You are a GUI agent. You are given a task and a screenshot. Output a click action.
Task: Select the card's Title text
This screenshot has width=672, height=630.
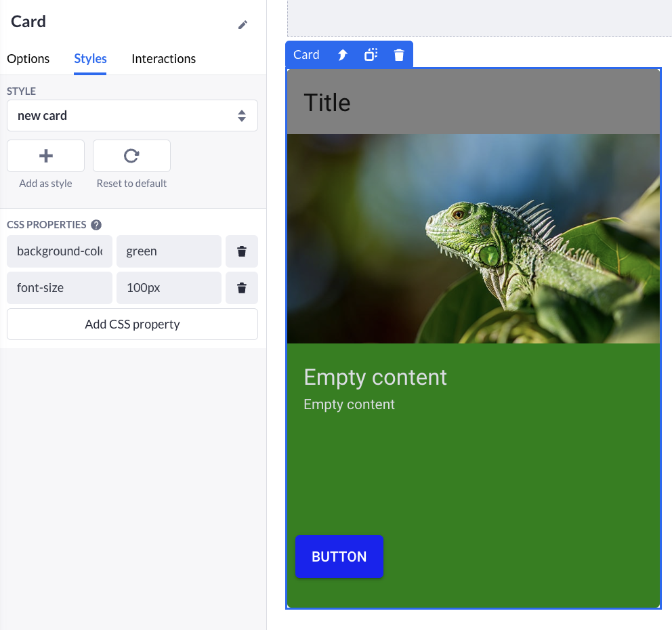pos(327,103)
